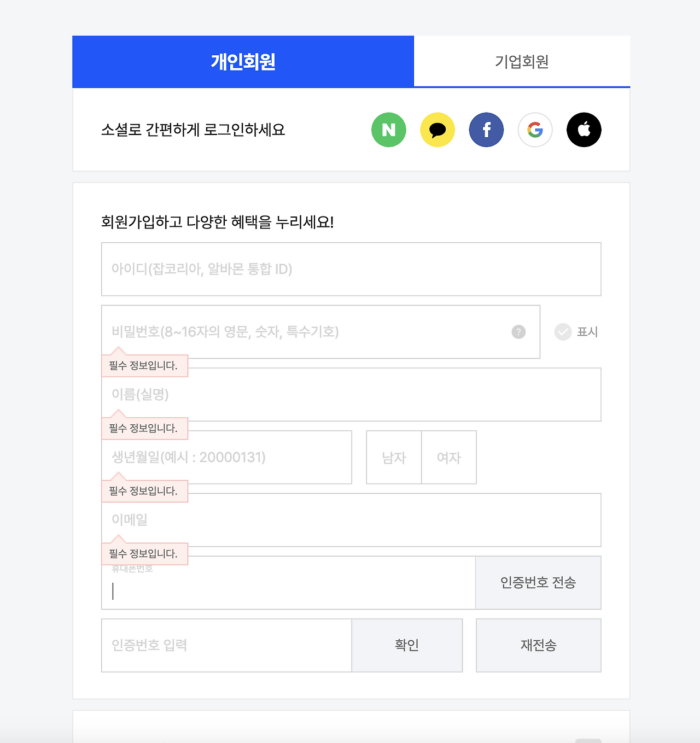Log in with Naver social icon
This screenshot has height=743, width=700.
pyautogui.click(x=388, y=130)
